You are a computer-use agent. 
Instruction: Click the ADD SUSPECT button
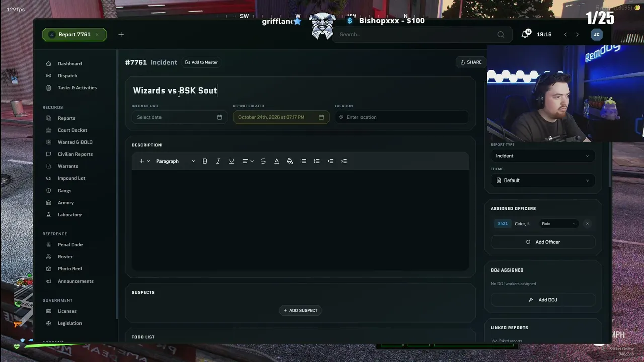coord(301,310)
